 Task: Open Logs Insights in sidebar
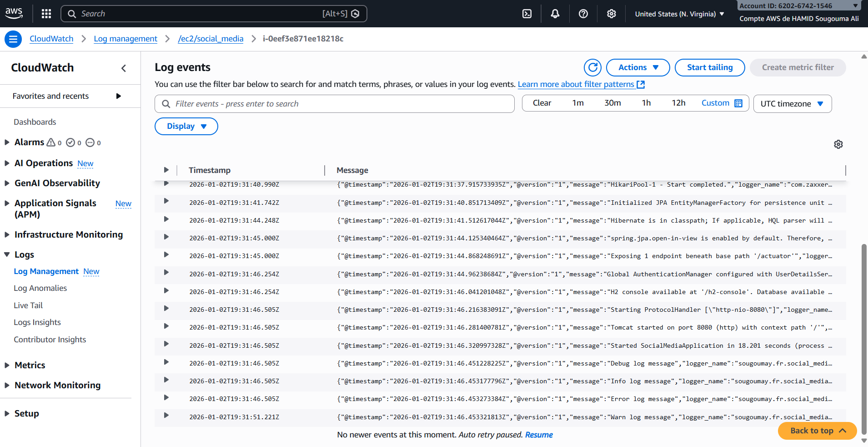(37, 322)
